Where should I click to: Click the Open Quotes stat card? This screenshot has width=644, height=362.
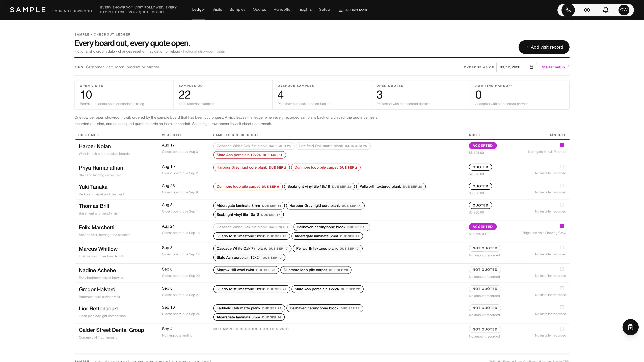[x=420, y=95]
